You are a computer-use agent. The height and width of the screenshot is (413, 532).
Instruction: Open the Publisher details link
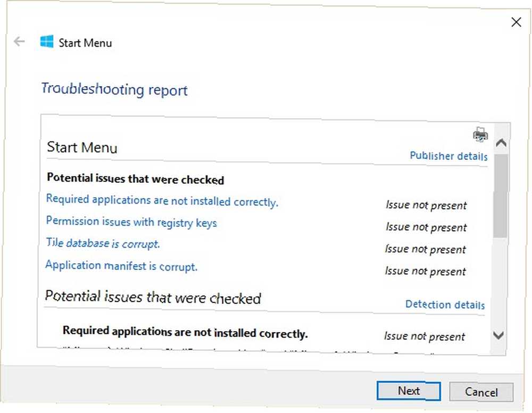point(448,156)
